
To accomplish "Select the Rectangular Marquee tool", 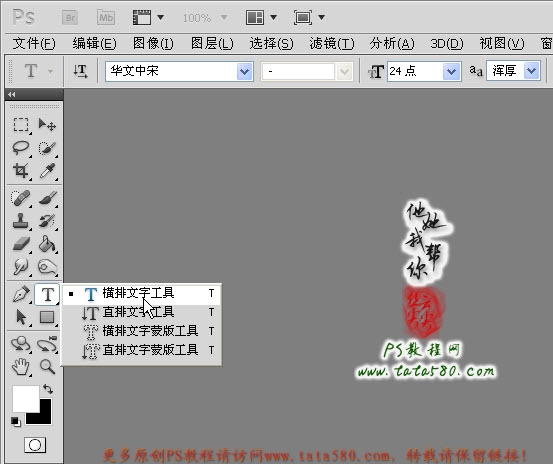I will tap(21, 124).
